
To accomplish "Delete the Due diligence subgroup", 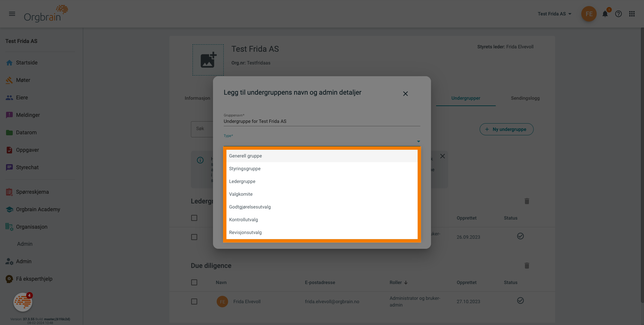I will (x=527, y=266).
